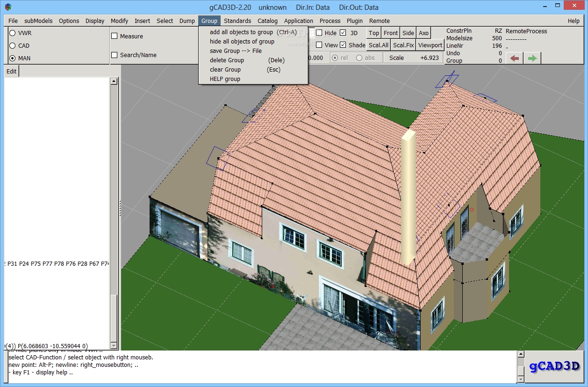Click message log scrollbar down arrow

point(522,379)
